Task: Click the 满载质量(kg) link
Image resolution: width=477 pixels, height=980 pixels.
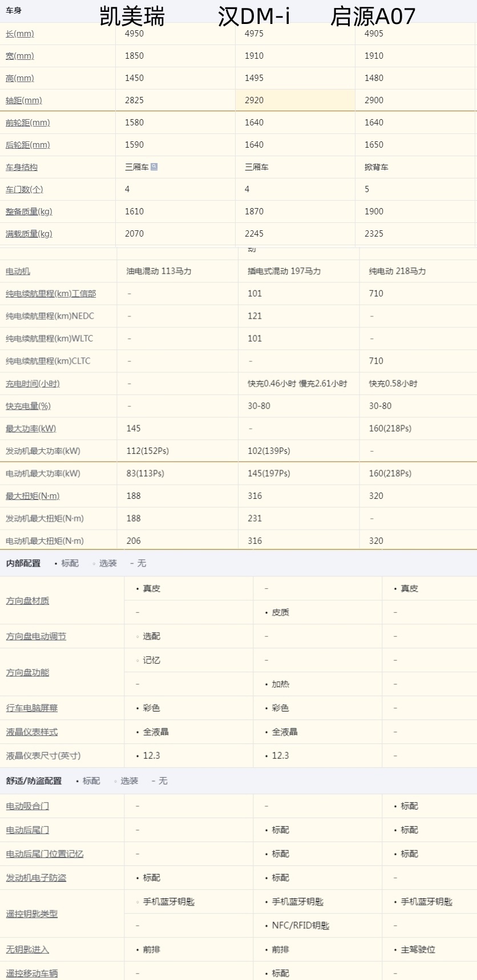Action: (x=29, y=234)
